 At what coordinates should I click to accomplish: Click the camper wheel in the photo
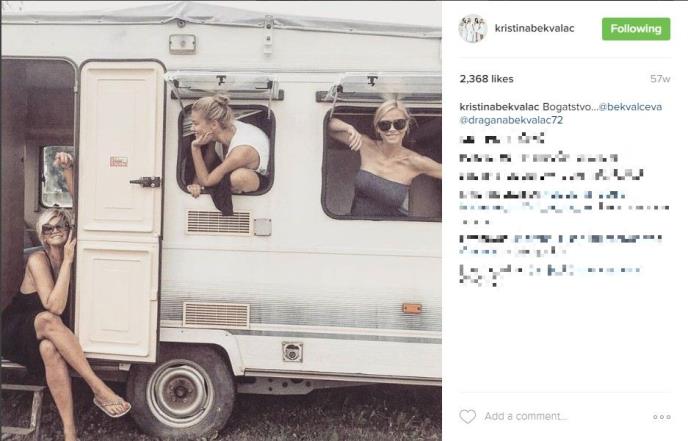181,391
